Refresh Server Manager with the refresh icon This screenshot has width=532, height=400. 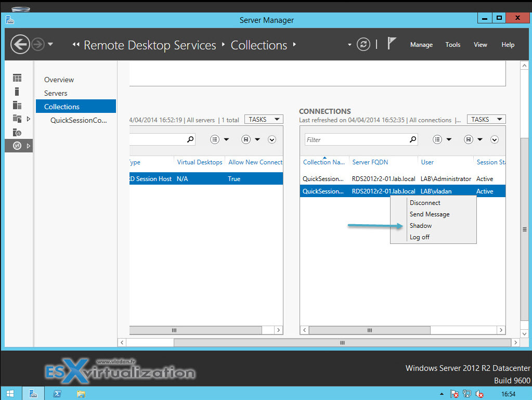pos(363,44)
